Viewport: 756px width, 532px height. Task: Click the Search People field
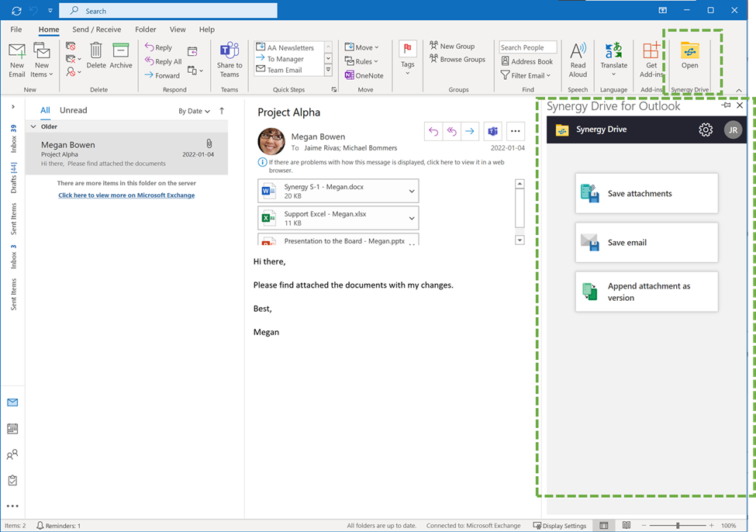tap(528, 47)
